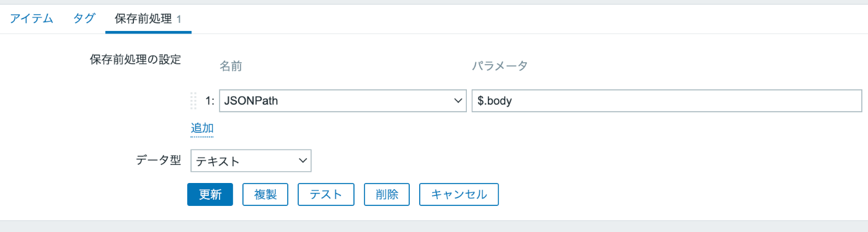
Task: Click the step number 1: label
Action: click(210, 100)
